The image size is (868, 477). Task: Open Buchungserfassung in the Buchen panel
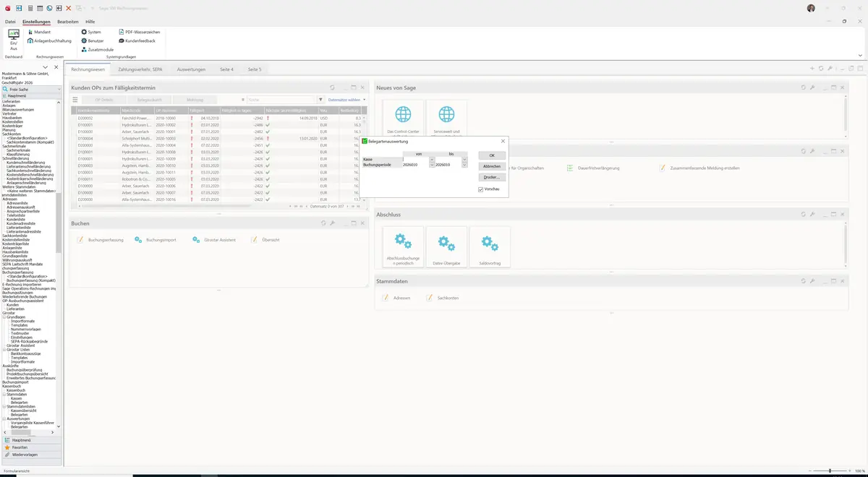click(x=101, y=239)
